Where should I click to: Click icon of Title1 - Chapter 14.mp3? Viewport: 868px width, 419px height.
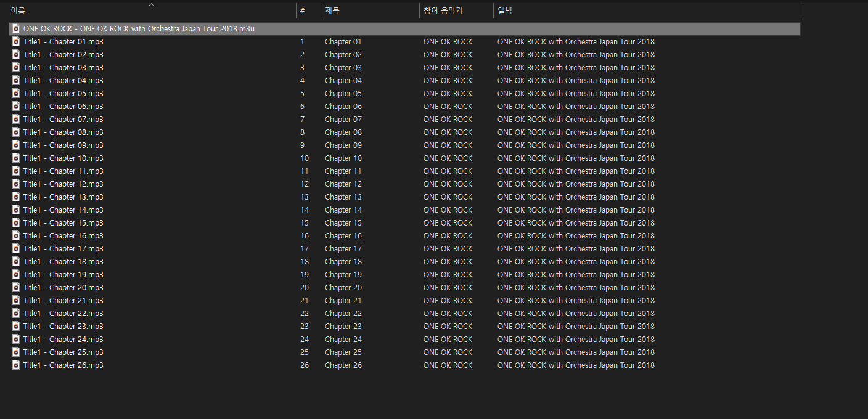[x=16, y=210]
